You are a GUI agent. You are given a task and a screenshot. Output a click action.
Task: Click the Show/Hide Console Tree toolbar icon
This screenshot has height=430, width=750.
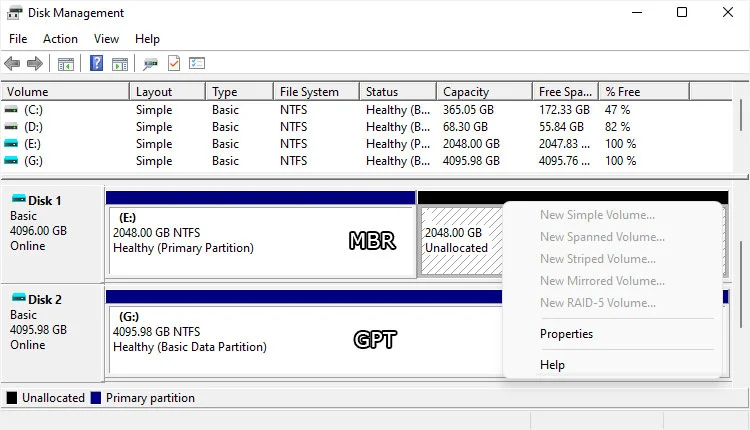pyautogui.click(x=66, y=64)
